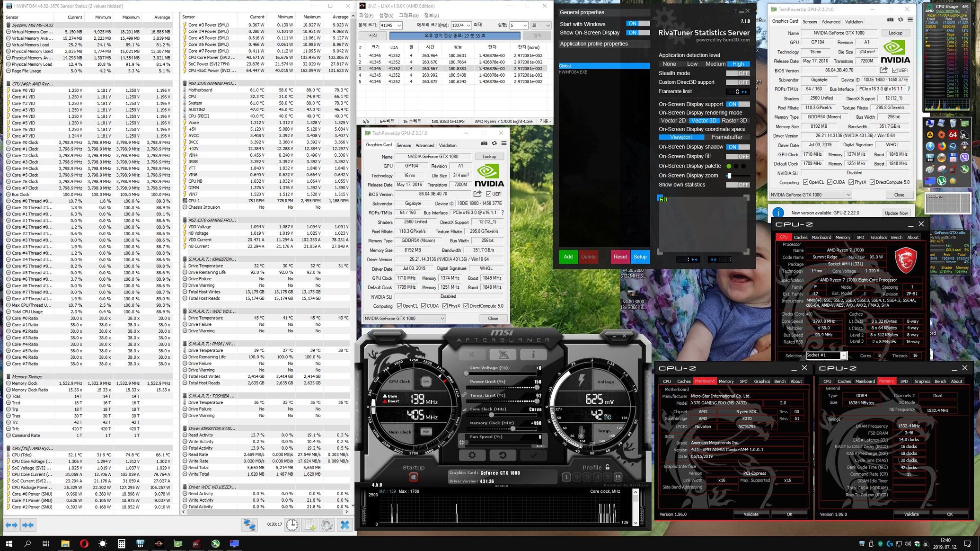Open Sensors tab in center GPU-Z
This screenshot has height=551, width=980.
point(404,146)
